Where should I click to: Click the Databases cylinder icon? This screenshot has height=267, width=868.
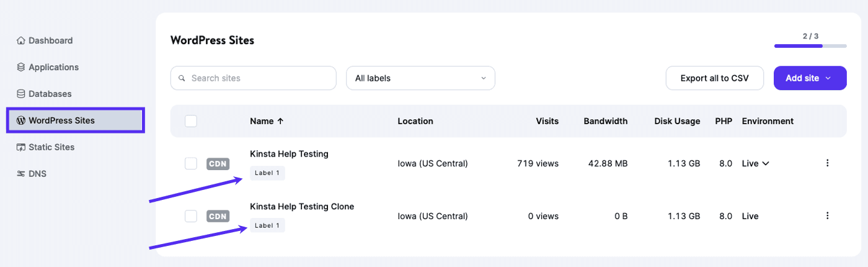(20, 94)
